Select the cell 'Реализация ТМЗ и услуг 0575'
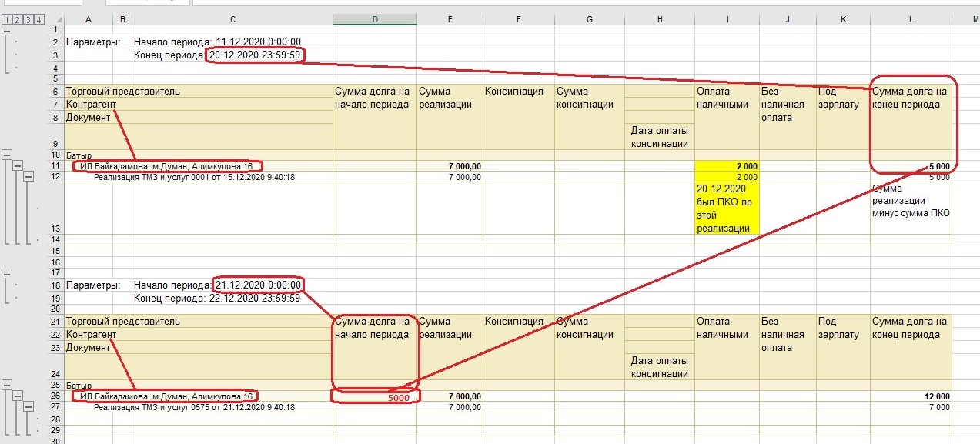This screenshot has width=980, height=444. (x=194, y=408)
